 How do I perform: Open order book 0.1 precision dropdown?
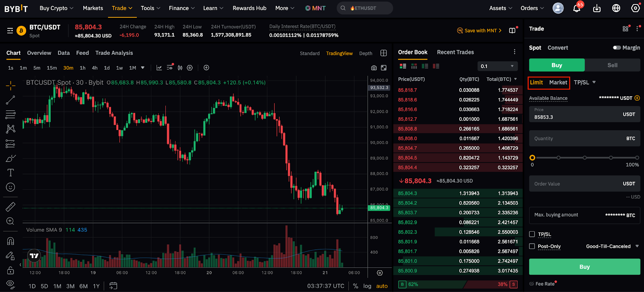497,66
